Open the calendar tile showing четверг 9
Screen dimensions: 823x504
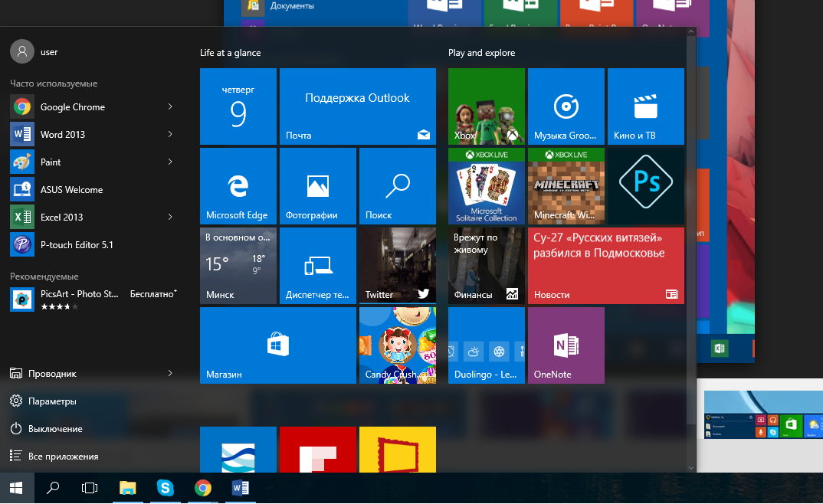(x=238, y=106)
